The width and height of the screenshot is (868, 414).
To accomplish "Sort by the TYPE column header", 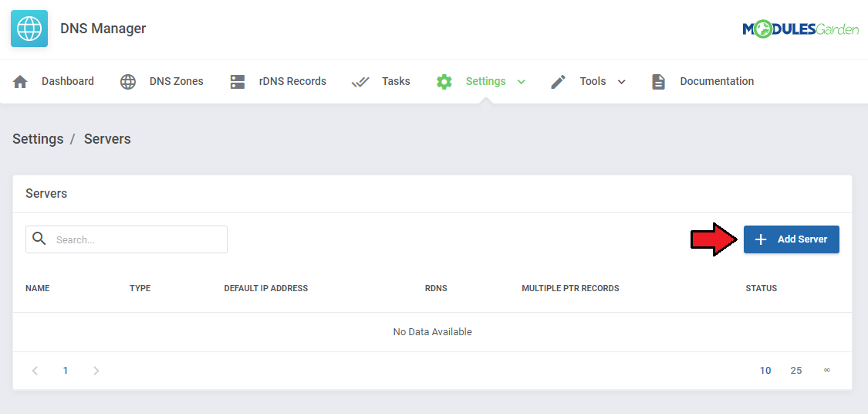I will [140, 288].
